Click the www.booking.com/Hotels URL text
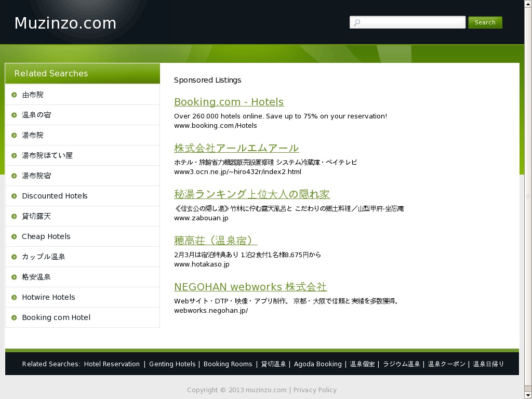Viewport: 532px width, 399px height. click(216, 126)
